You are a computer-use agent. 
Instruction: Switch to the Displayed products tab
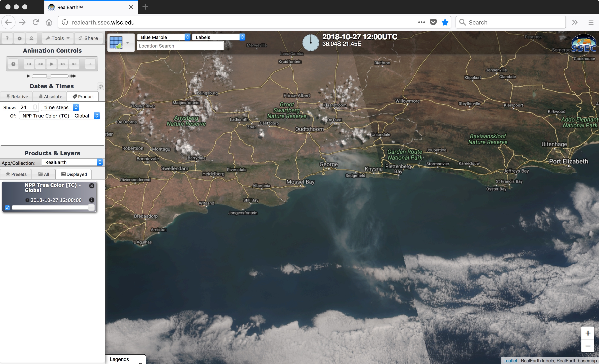pyautogui.click(x=74, y=174)
